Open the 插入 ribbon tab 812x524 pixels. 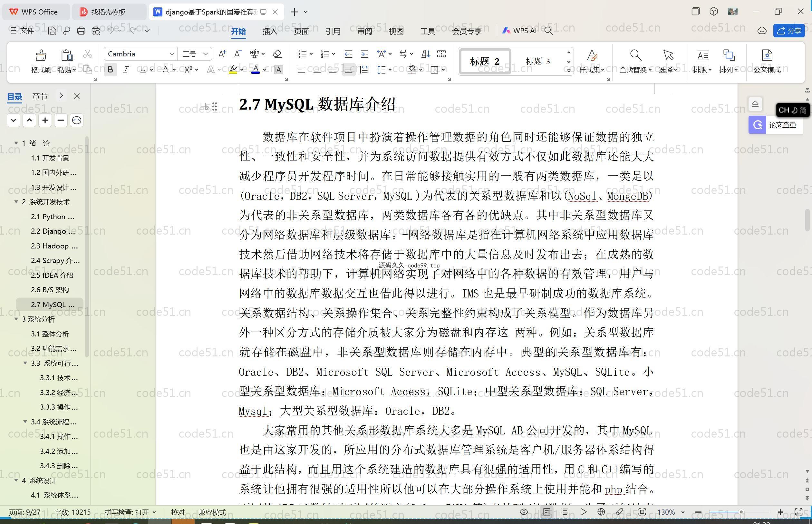coord(270,31)
